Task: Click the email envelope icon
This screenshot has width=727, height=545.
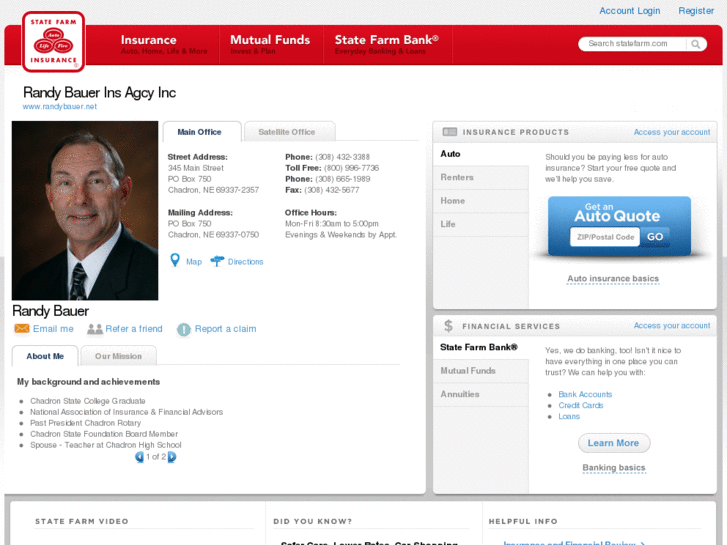Action: click(x=22, y=328)
